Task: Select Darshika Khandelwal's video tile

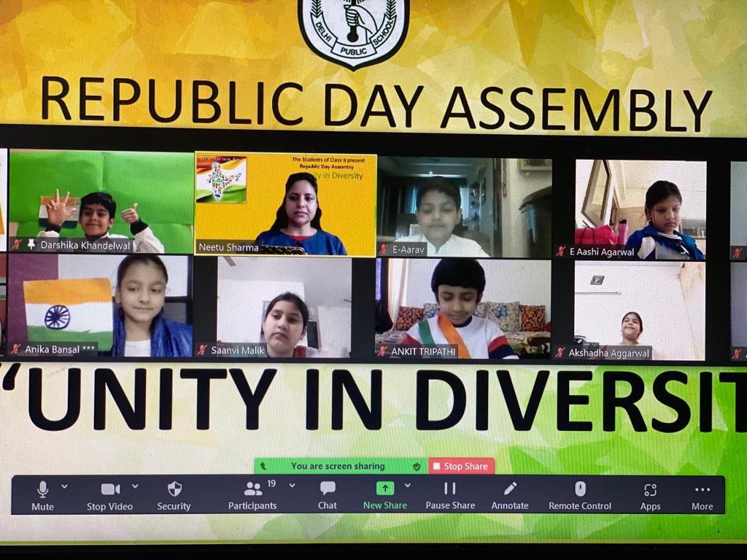Action: pos(101,201)
